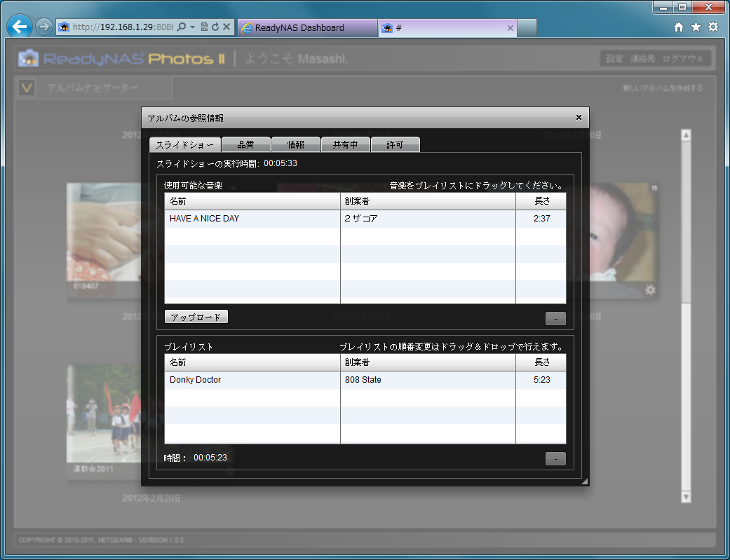Click the minus button under available music

point(555,319)
